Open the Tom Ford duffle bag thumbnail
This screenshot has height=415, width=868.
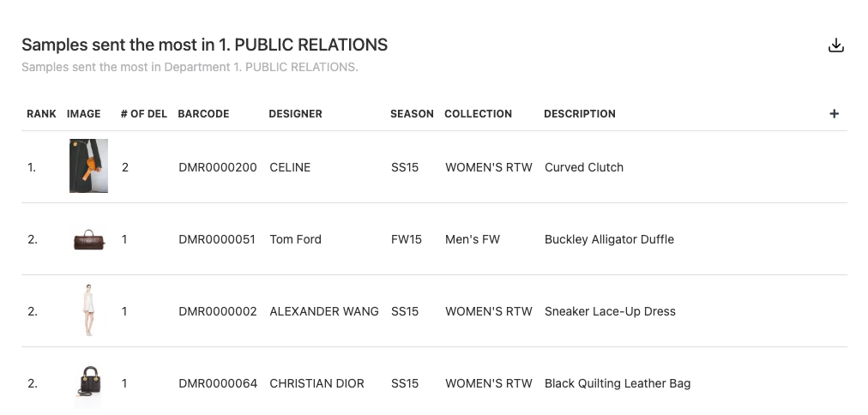[89, 240]
